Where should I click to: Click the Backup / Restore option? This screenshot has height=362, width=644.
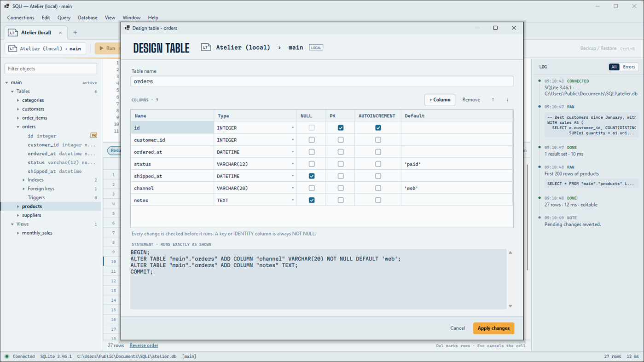(598, 48)
